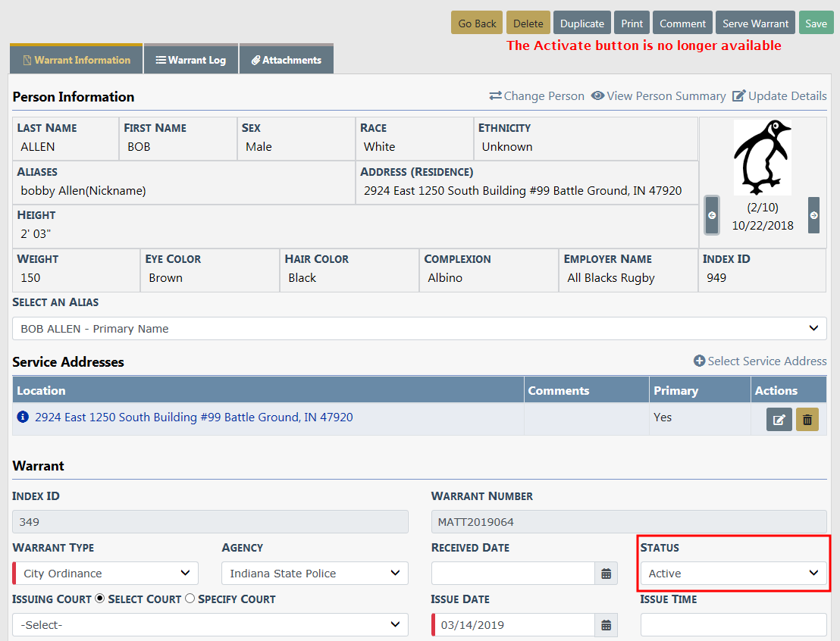Switch to the Attachments tab
840x641 pixels.
point(287,60)
